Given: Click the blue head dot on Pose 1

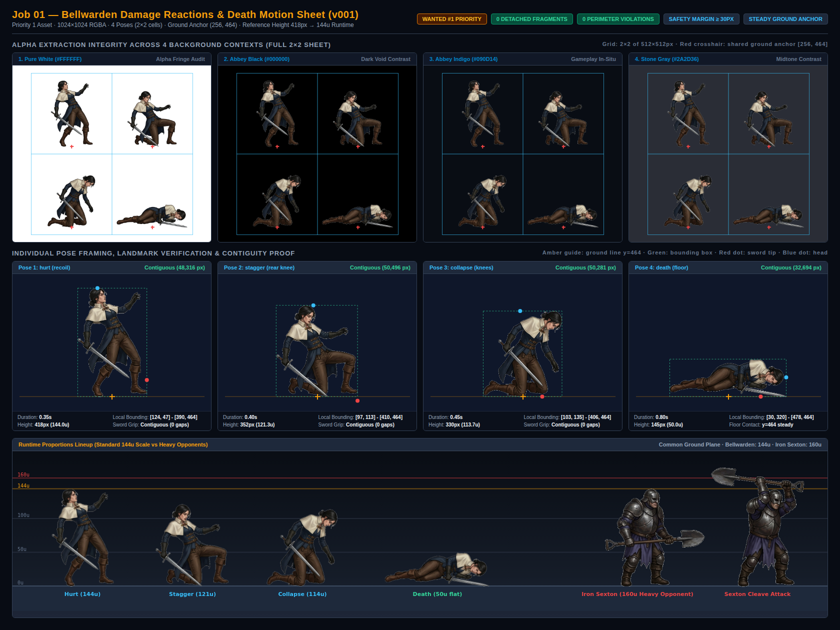Looking at the screenshot, I should click(x=97, y=288).
